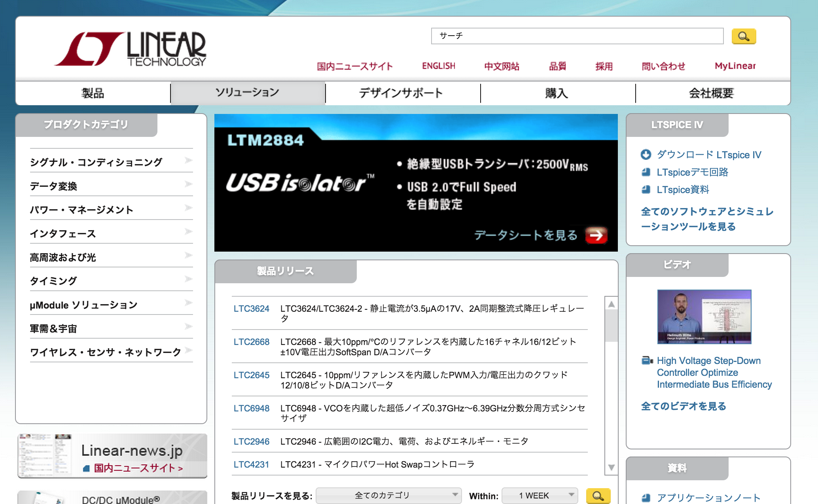Expand the シグナル・コンディショニング category arrow
818x504 pixels.
click(x=188, y=160)
